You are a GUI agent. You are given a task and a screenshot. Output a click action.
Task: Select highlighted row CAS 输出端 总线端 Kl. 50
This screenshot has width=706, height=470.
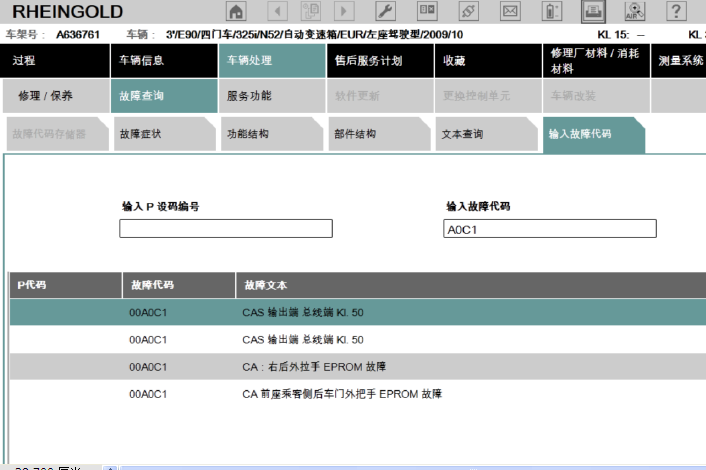click(x=358, y=312)
